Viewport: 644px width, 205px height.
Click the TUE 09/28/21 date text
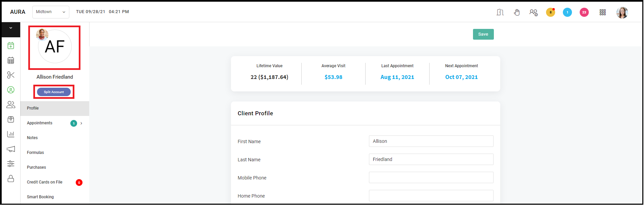coord(91,12)
